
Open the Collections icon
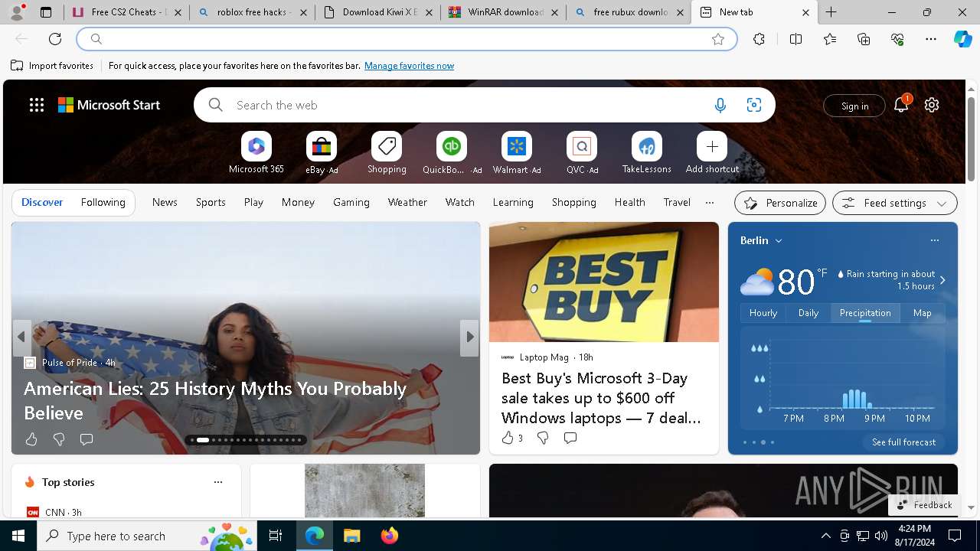click(864, 39)
